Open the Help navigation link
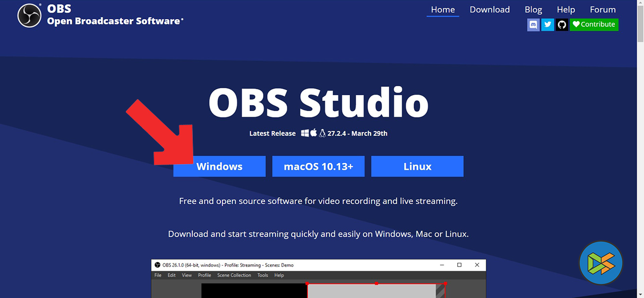This screenshot has width=644, height=298. [566, 9]
